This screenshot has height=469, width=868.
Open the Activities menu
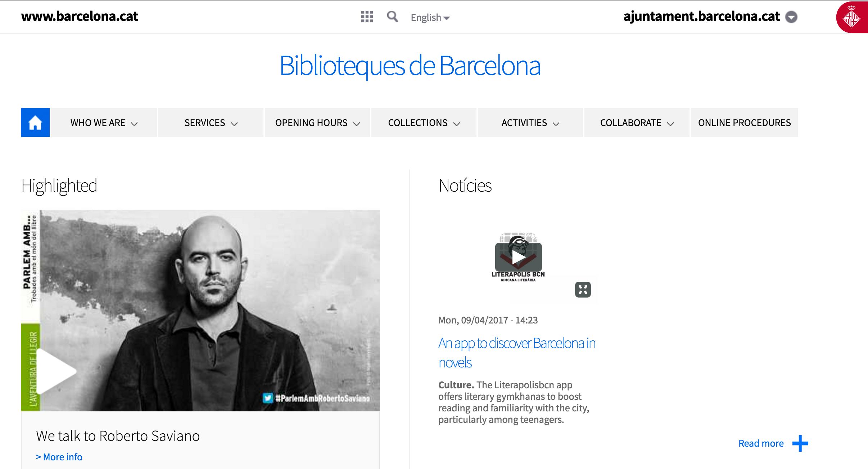point(530,122)
